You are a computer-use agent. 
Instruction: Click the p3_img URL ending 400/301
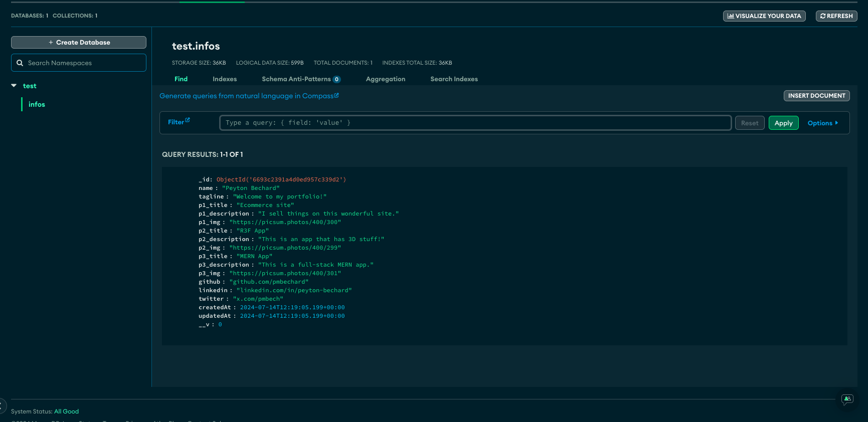click(x=285, y=273)
